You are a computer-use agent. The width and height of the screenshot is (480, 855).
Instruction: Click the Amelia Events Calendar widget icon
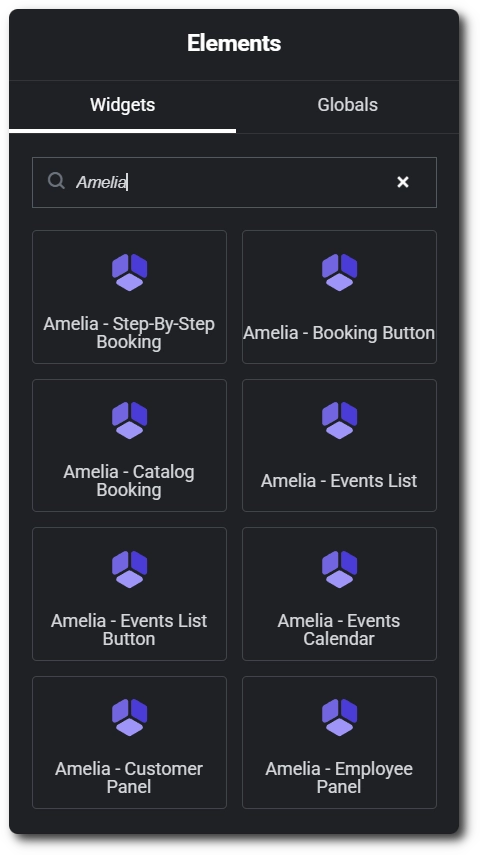[339, 569]
